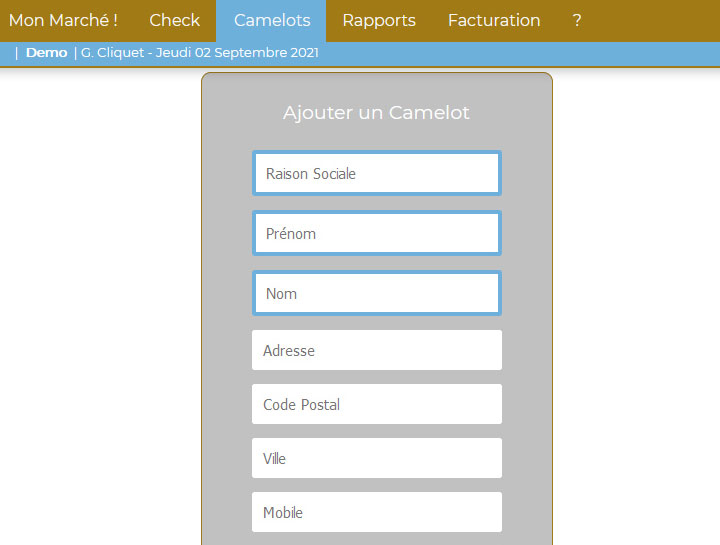Open the Facturation menu
The image size is (720, 545).
tap(494, 21)
